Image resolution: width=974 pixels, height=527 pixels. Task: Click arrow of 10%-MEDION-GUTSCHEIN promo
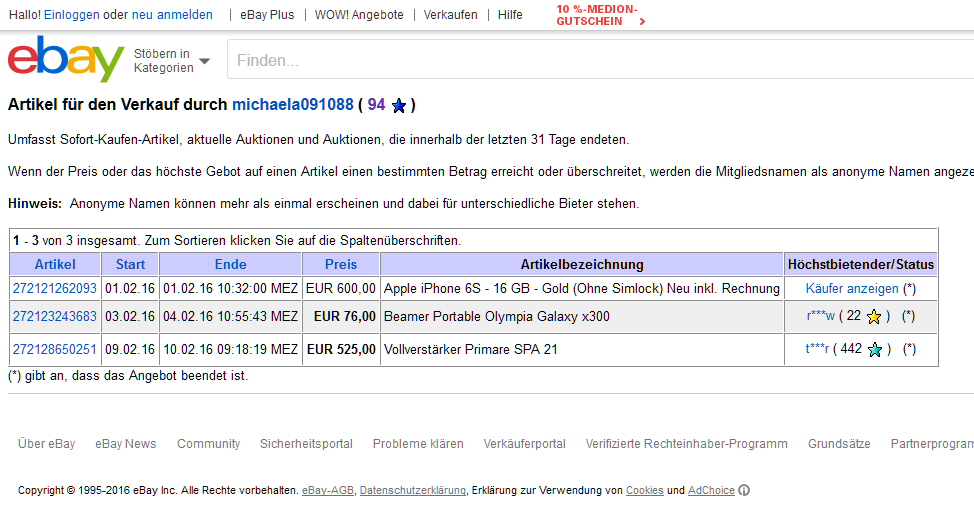click(642, 22)
